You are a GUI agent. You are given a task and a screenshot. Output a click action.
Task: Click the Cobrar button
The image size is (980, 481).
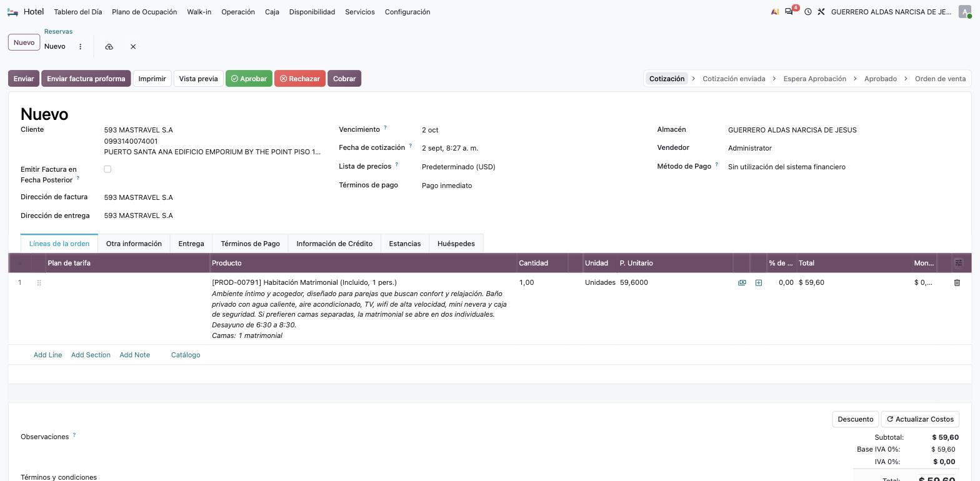tap(344, 79)
